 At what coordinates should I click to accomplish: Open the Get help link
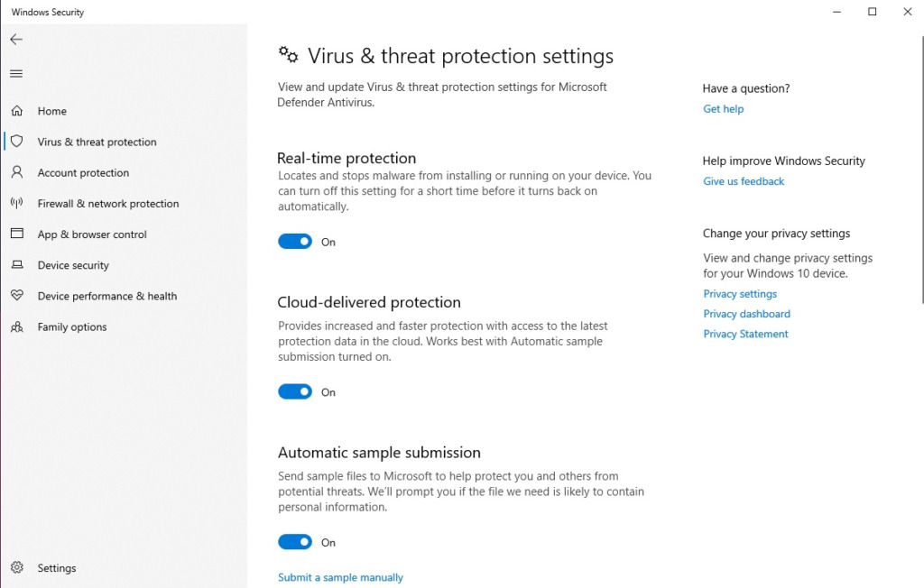tap(724, 109)
